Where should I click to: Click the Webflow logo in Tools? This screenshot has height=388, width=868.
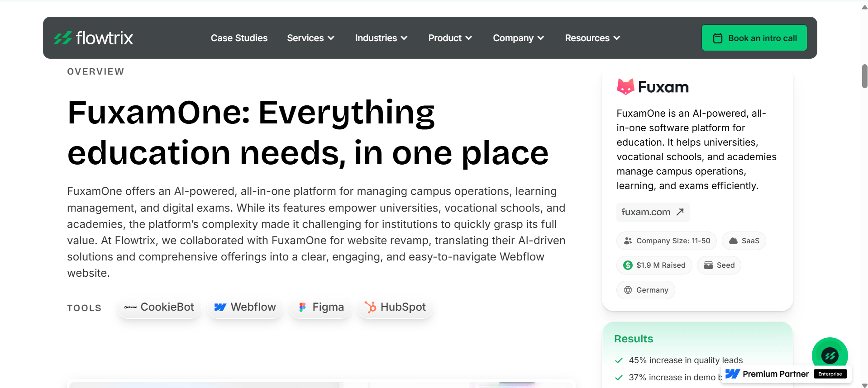[220, 307]
